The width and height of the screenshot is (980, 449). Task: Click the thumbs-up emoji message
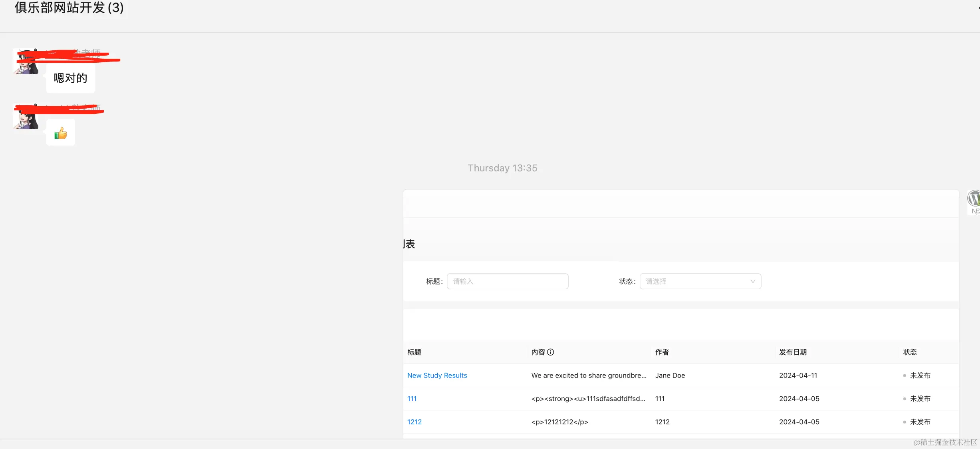[x=61, y=133]
